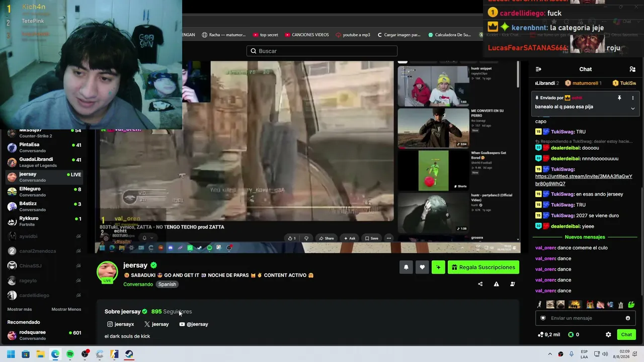Click 'top secret' bookmark
Image resolution: width=644 pixels, height=362 pixels.
(x=265, y=35)
